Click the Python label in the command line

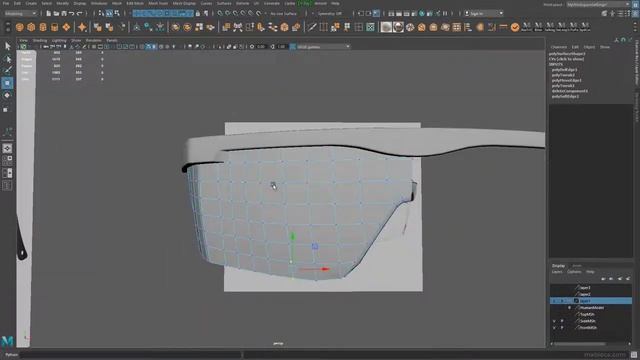click(11, 355)
